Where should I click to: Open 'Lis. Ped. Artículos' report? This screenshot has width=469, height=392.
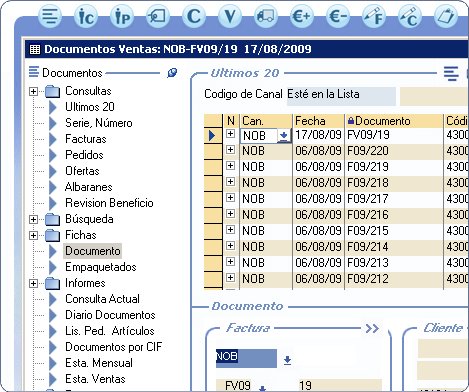pyautogui.click(x=110, y=331)
